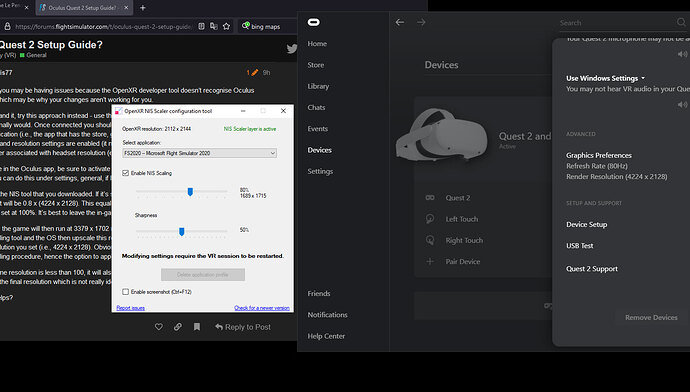690x392 pixels.
Task: Click the Oculus logo icon
Action: coord(314,22)
